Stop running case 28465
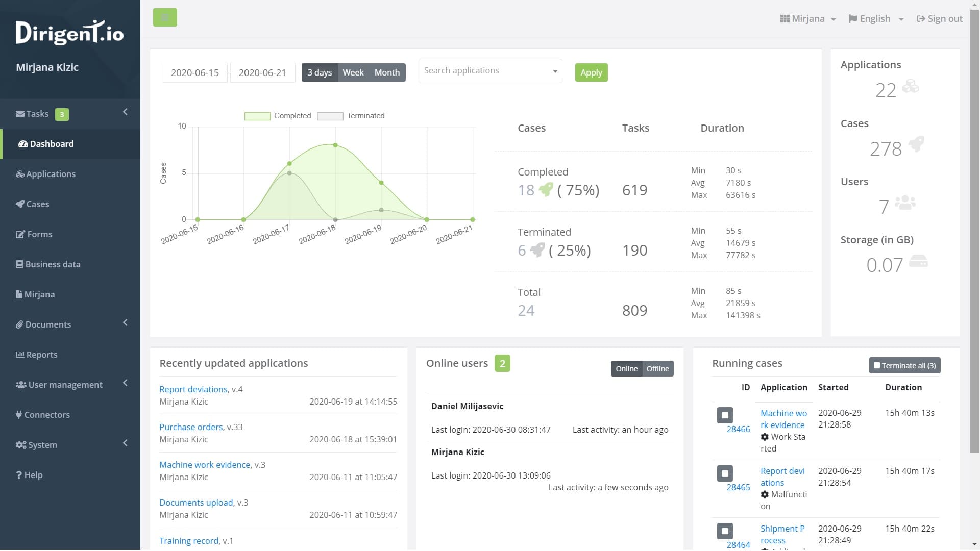The image size is (980, 551). click(724, 473)
